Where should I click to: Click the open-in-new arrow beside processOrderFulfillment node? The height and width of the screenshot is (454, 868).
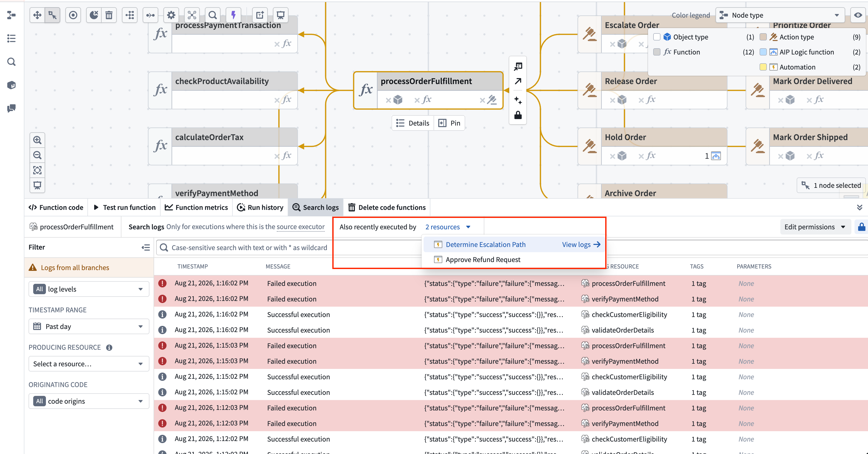coord(518,81)
